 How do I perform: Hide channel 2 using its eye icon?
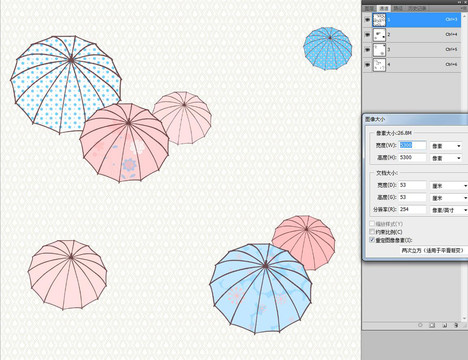point(367,35)
